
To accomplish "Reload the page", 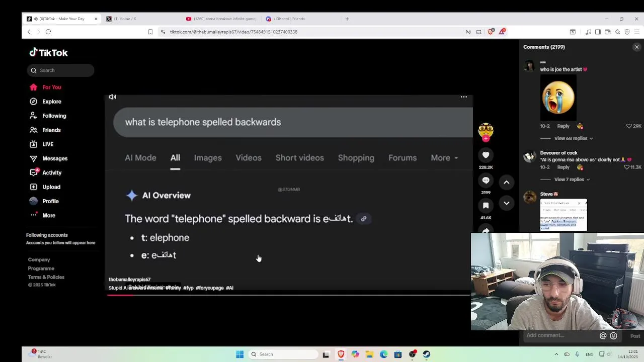I will [48, 32].
